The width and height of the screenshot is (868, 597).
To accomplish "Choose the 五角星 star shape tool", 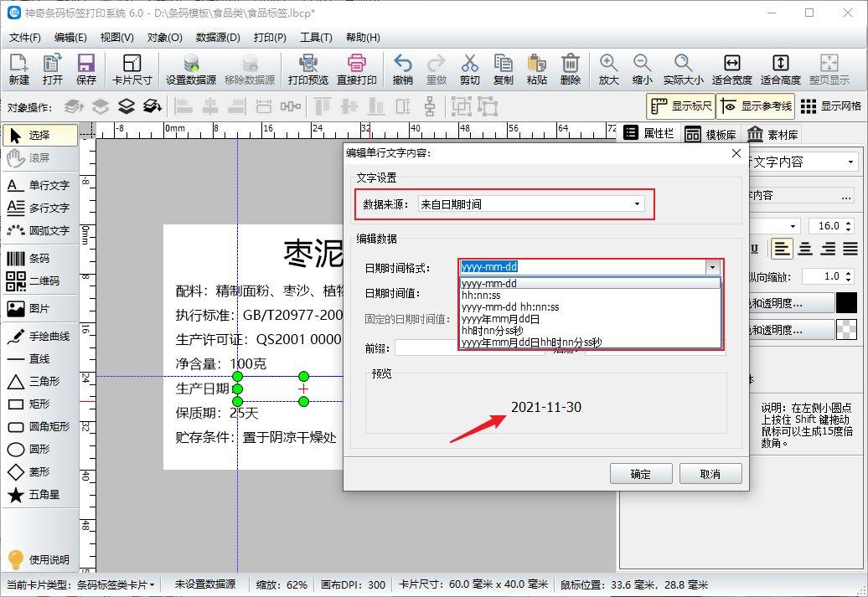I will [39, 495].
